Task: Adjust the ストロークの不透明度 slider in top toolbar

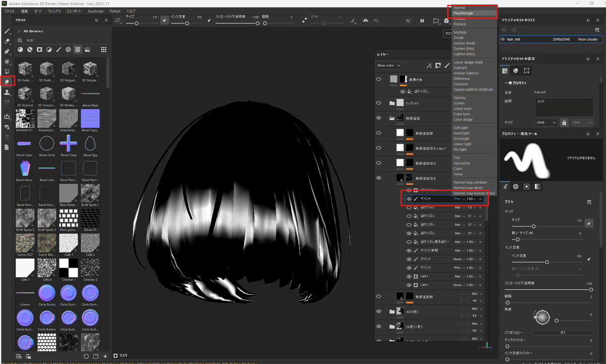Action: coord(237,23)
